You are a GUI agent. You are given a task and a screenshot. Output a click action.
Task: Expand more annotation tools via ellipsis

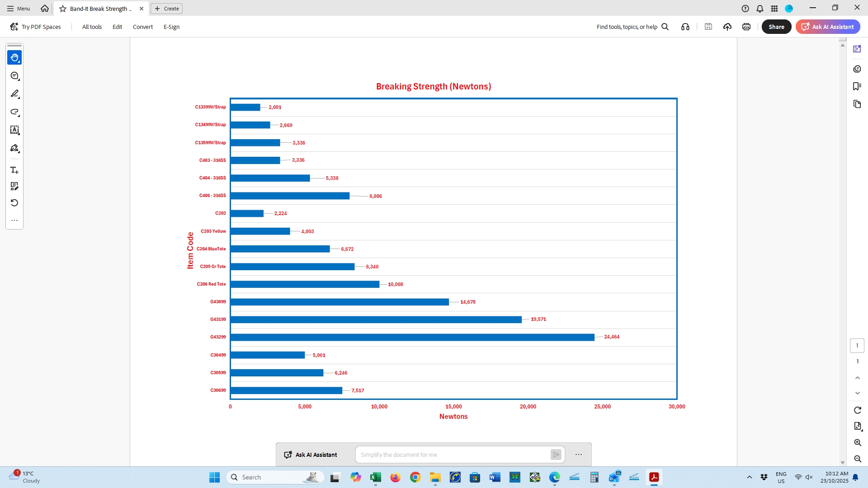tap(14, 220)
